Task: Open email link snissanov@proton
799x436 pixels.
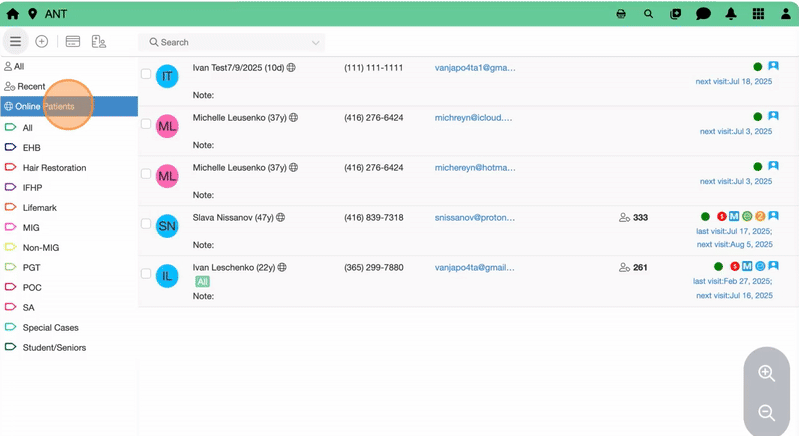Action: pos(475,218)
